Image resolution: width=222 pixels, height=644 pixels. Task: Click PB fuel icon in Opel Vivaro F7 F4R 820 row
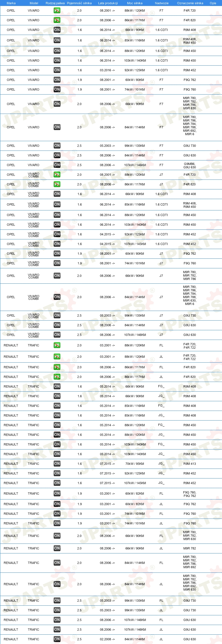click(57, 20)
